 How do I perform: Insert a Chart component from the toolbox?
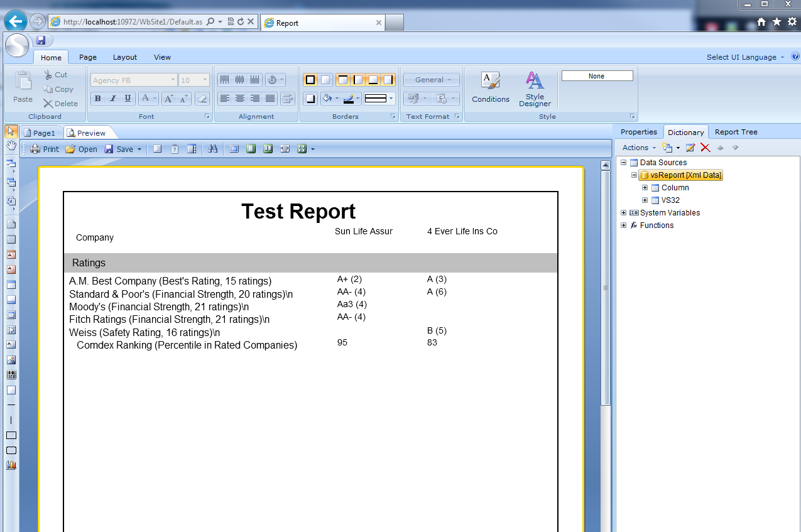click(x=11, y=465)
